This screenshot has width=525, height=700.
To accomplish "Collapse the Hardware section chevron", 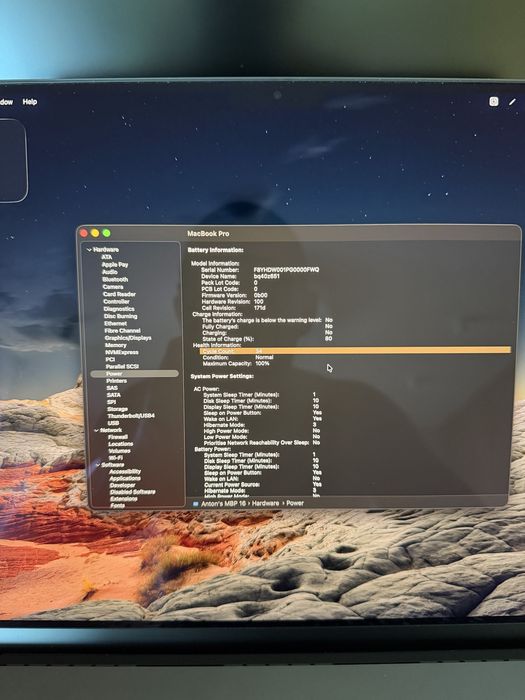I will tap(89, 250).
